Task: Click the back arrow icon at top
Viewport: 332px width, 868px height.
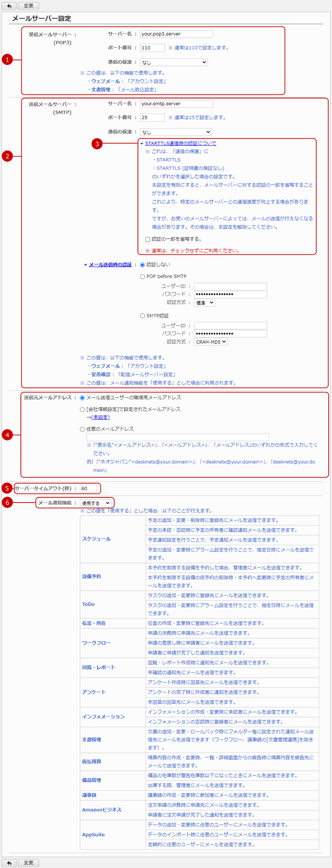Action: (9, 6)
